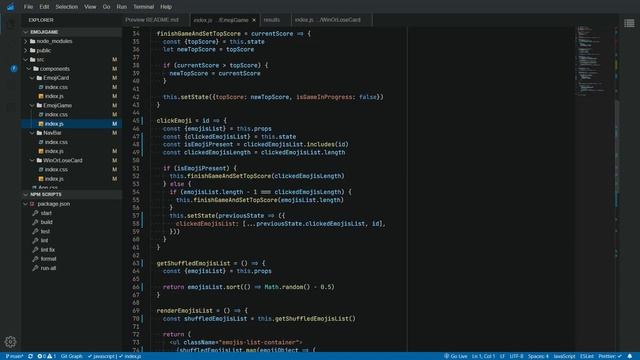Screen dimensions: 640x360
Task: Open the settings gear in activity bar
Action: [11, 342]
